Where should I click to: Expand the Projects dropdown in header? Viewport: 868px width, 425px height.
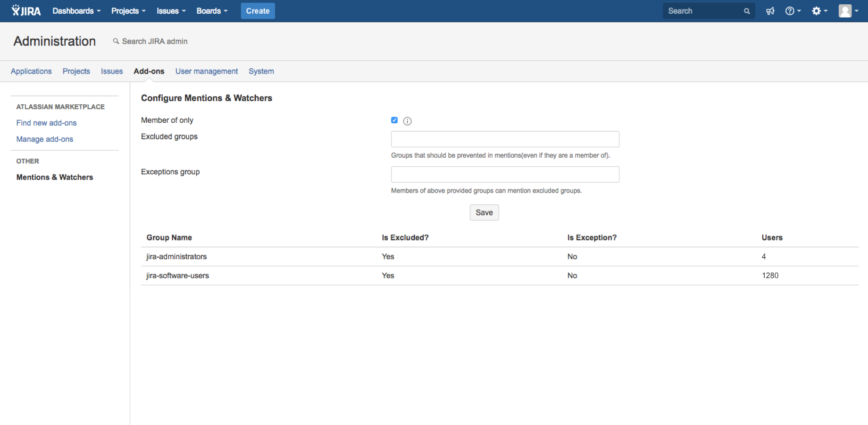tap(128, 11)
